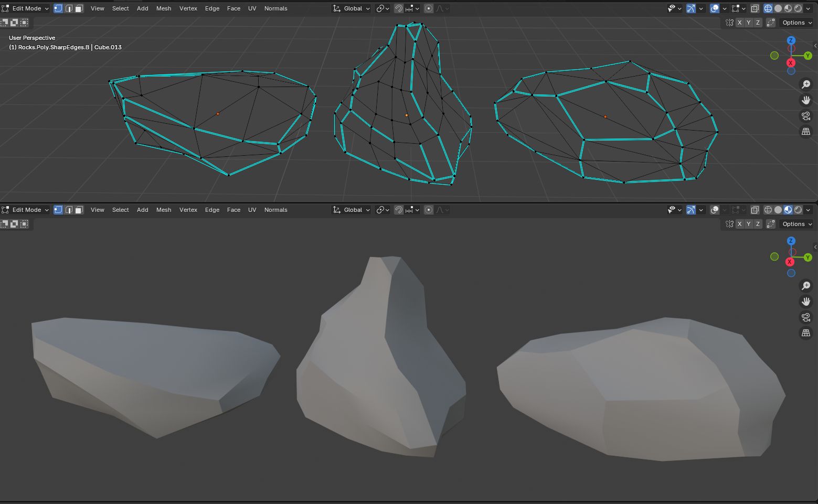
Task: Click the blue Z axis on bottom gizmo
Action: [x=791, y=241]
